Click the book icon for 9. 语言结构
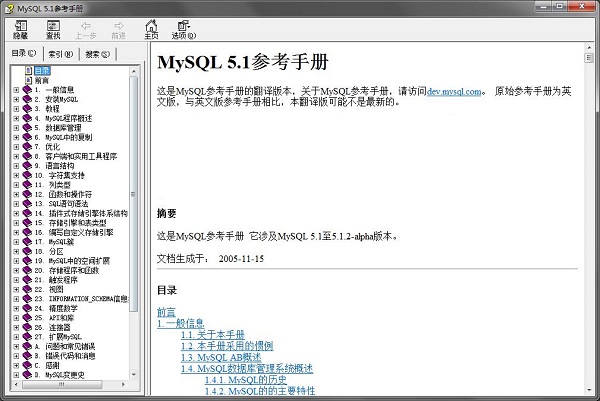 pyautogui.click(x=27, y=166)
